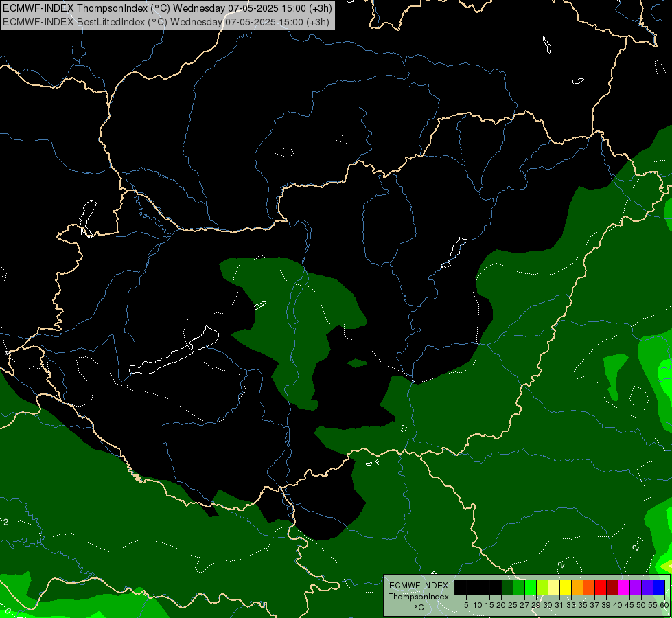Click the bright red 37–39 legend swatch
The height and width of the screenshot is (618, 672).
601,588
